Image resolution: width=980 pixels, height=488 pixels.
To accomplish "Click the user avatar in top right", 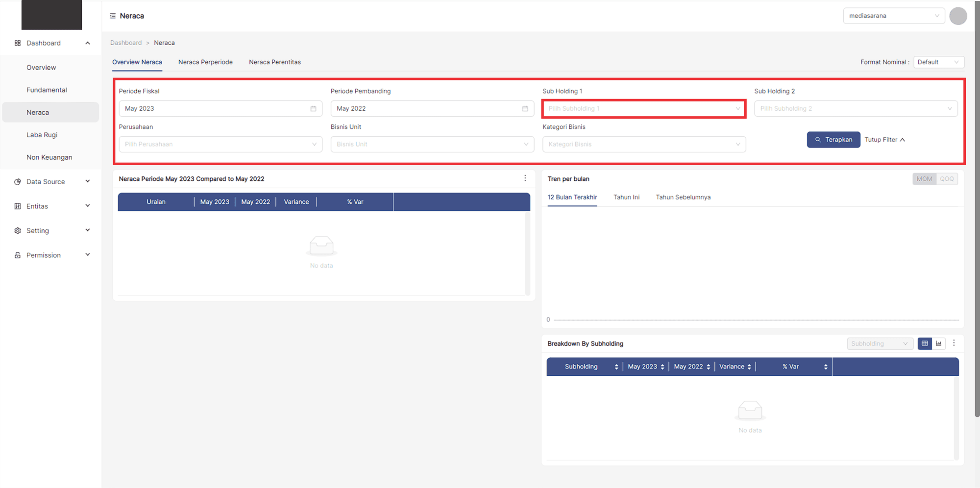I will pos(957,16).
